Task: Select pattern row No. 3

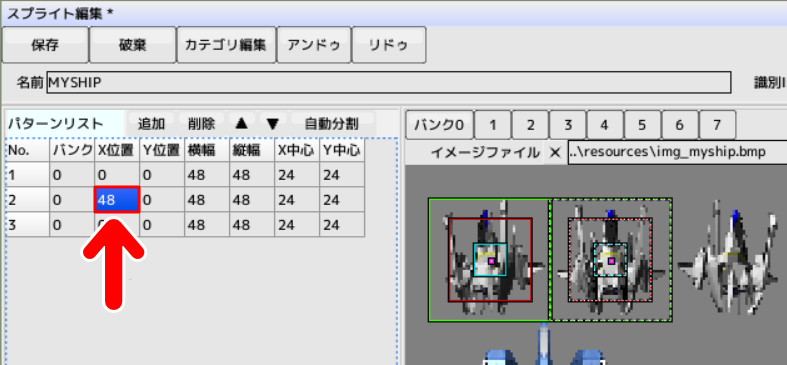Action: (28, 224)
